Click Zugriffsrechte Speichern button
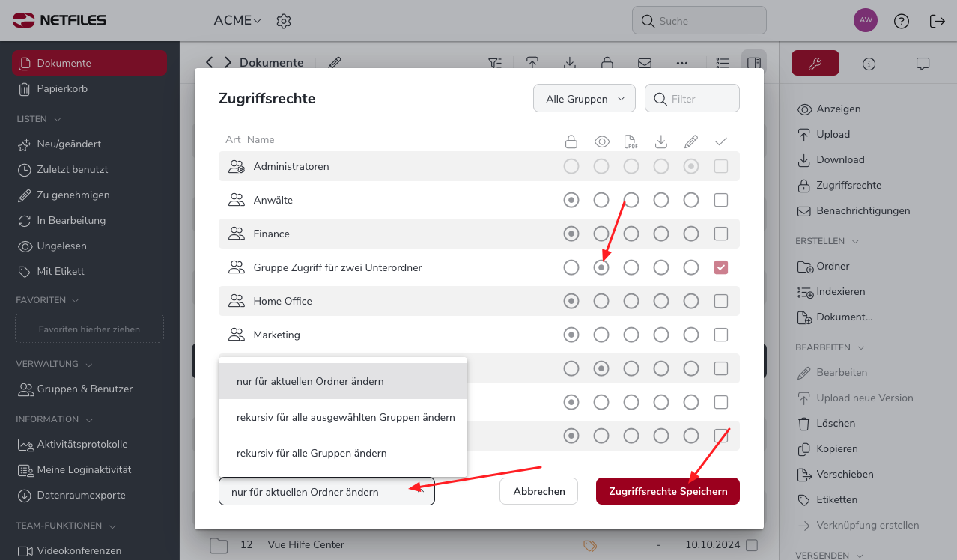The width and height of the screenshot is (957, 560). point(668,491)
